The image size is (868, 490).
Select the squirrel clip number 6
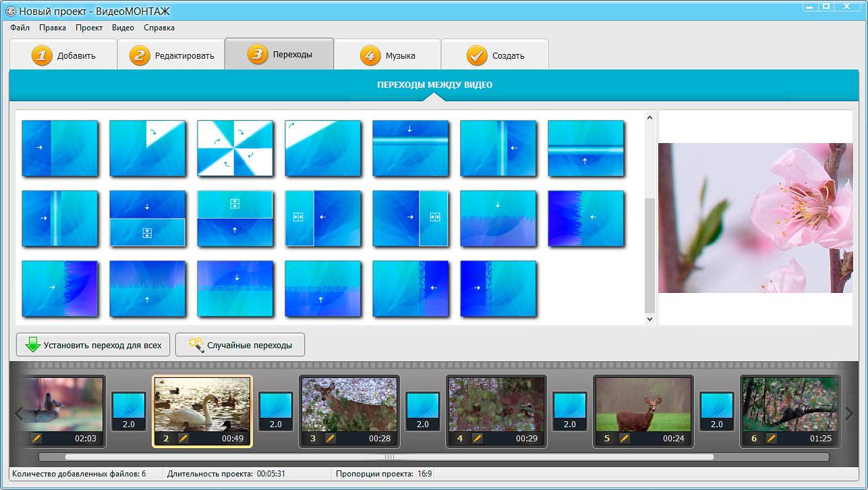click(790, 412)
